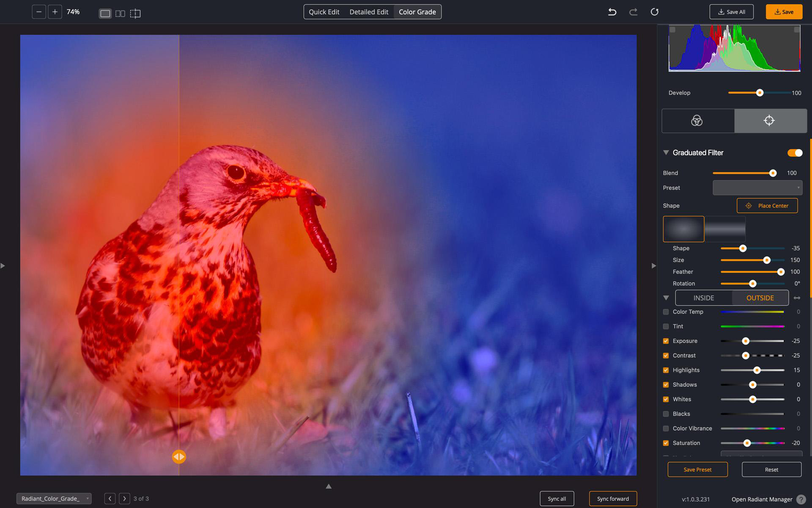Click the Redo arrow icon

633,12
